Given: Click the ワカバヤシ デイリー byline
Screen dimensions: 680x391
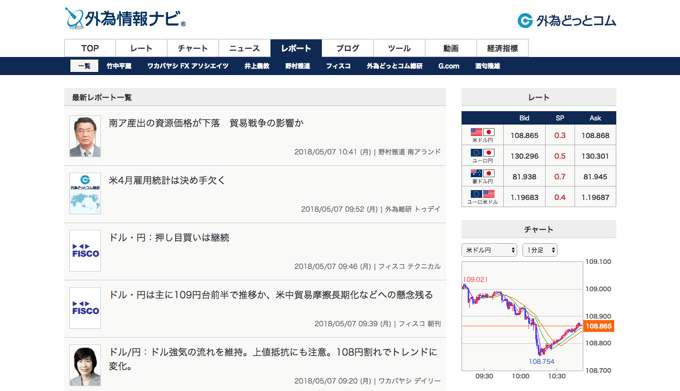Looking at the screenshot, I should [409, 381].
